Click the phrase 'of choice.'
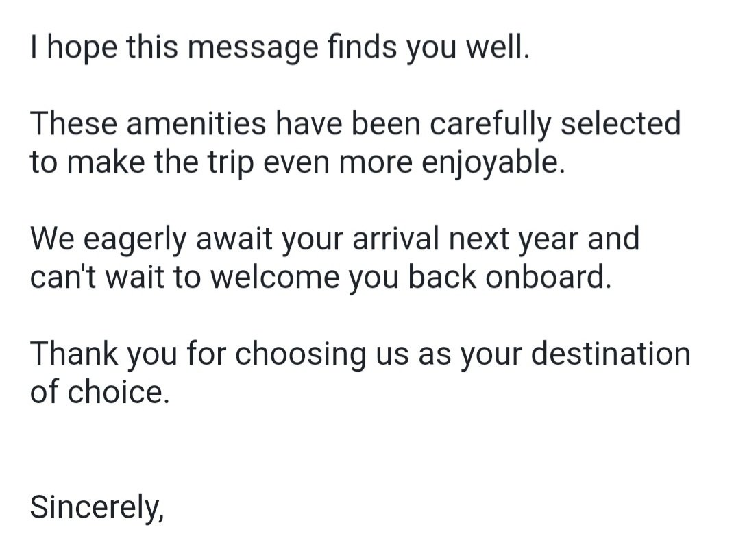 99,391
